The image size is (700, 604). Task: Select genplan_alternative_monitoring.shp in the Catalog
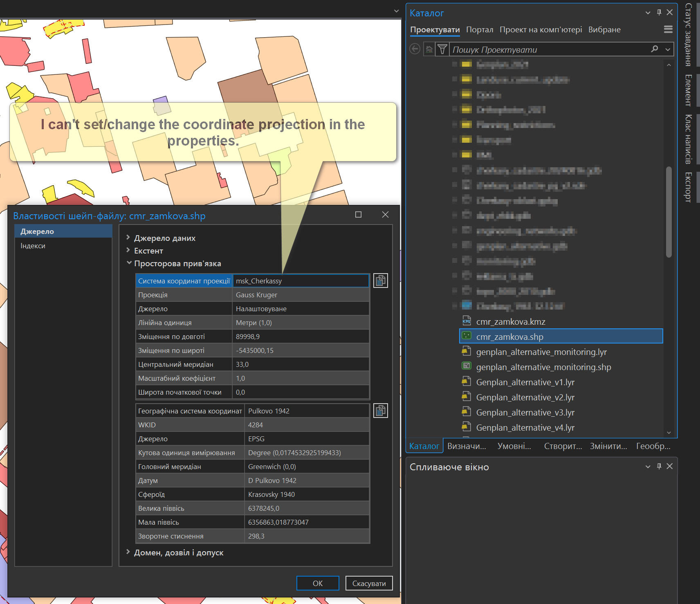[x=543, y=367]
